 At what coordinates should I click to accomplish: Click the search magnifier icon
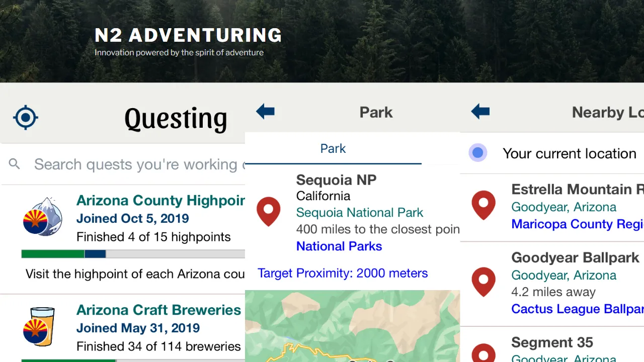(x=14, y=164)
